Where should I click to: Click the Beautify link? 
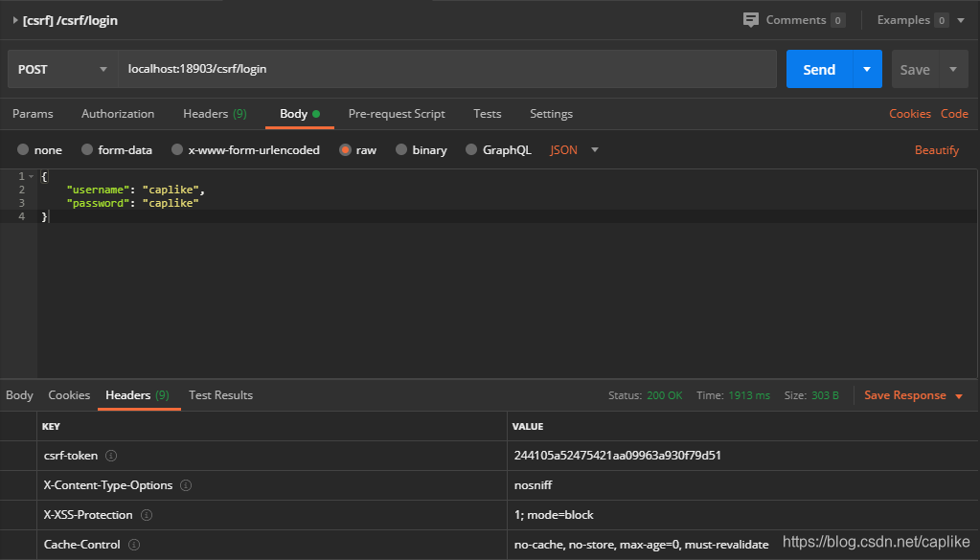pos(936,149)
